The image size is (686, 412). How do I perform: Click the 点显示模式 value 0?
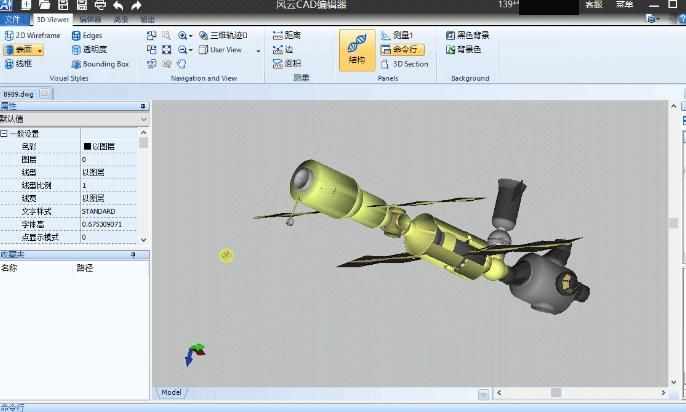click(108, 237)
